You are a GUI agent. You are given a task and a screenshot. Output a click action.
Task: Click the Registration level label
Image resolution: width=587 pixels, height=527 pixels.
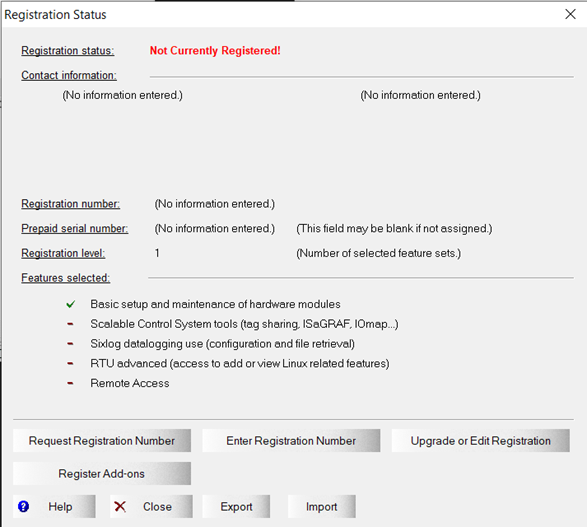coord(63,253)
